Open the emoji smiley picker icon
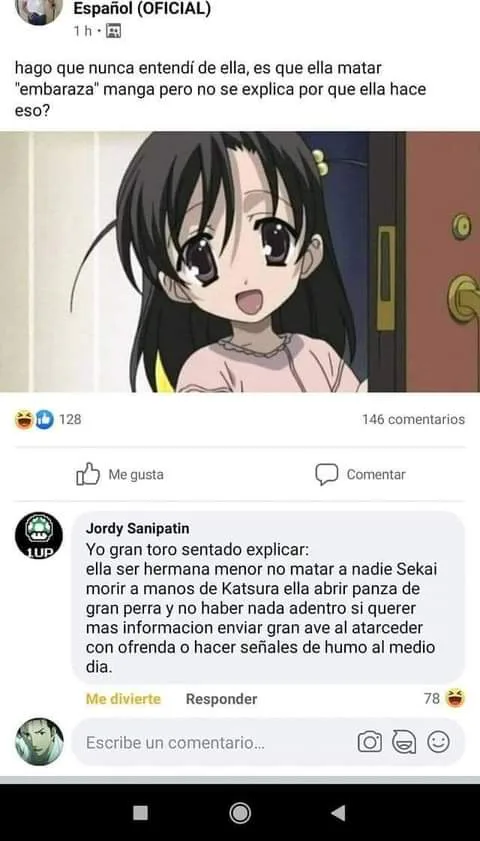Screen dimensions: 480x841 tap(438, 742)
